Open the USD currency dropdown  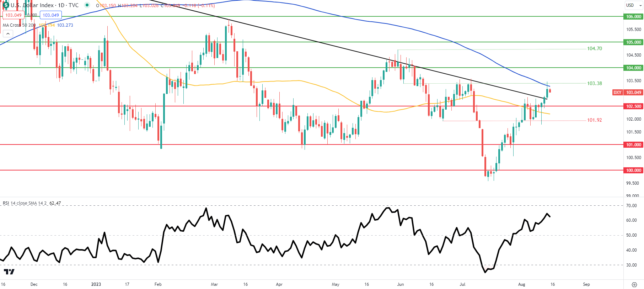633,5
